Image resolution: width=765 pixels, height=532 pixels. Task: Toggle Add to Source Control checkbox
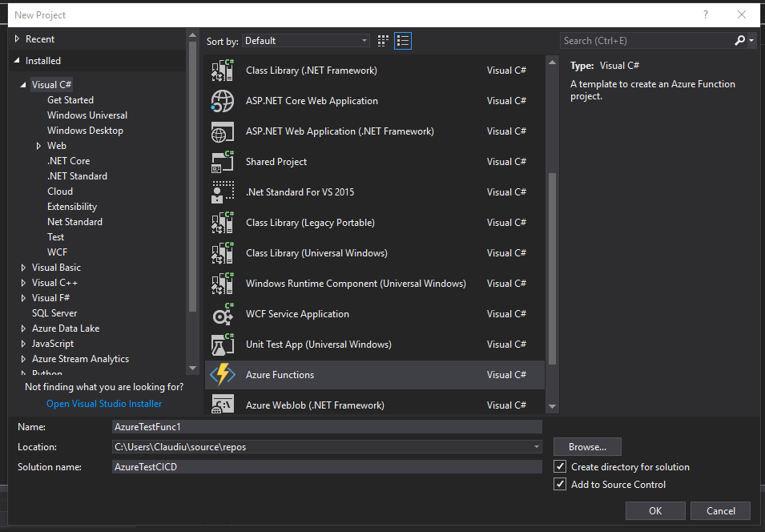(x=560, y=484)
